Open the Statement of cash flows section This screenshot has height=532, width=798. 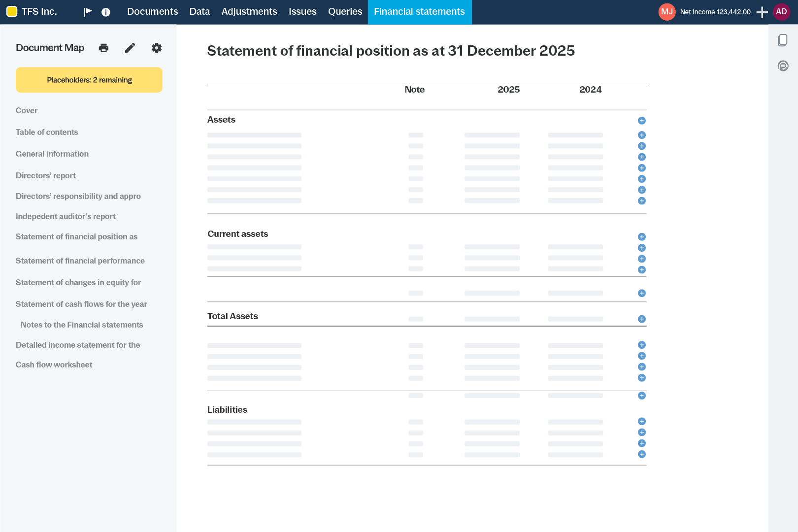click(x=81, y=304)
